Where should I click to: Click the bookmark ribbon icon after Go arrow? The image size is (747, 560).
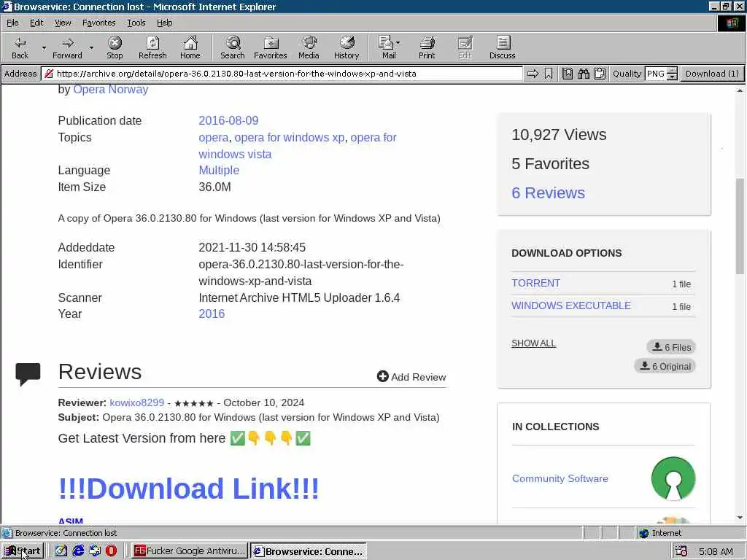click(549, 74)
